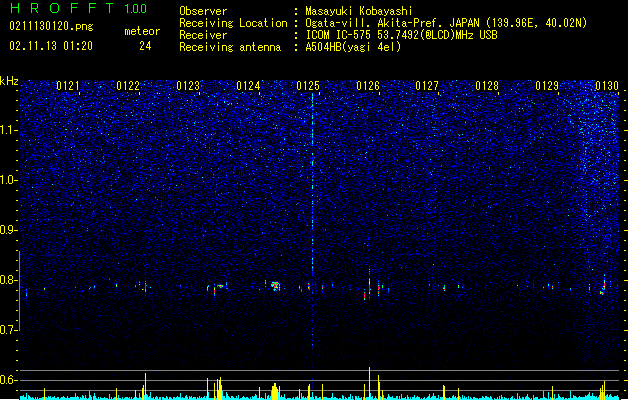Click receiver value ICOM IC-575 53.7492 MHz USB

pos(401,35)
